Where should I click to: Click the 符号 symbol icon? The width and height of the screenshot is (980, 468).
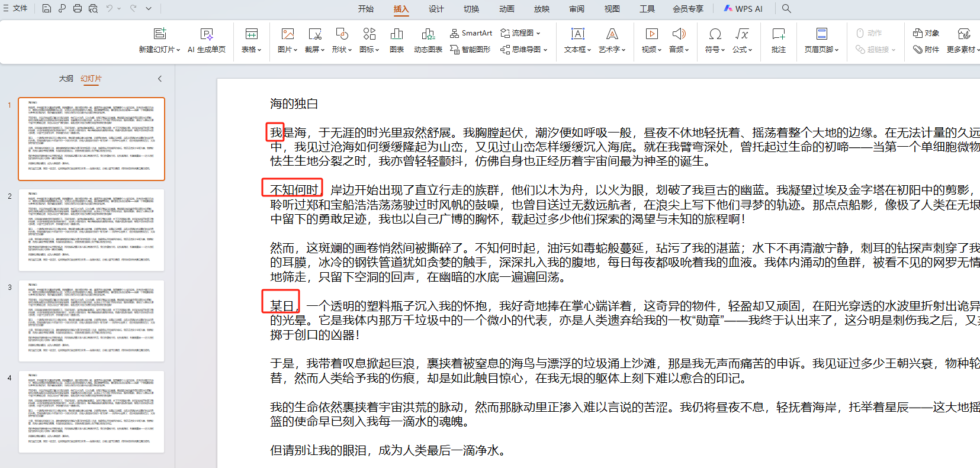pyautogui.click(x=715, y=34)
